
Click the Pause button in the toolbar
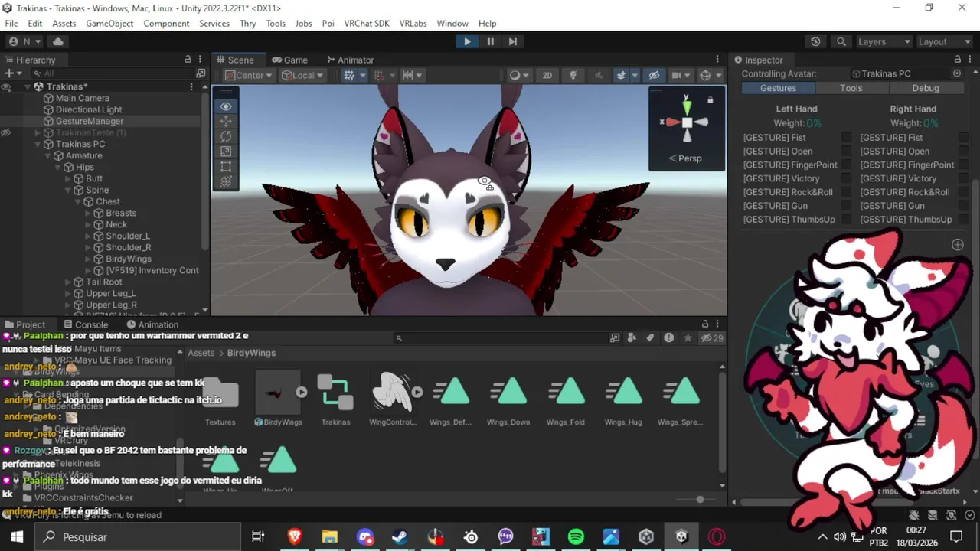[x=490, y=41]
